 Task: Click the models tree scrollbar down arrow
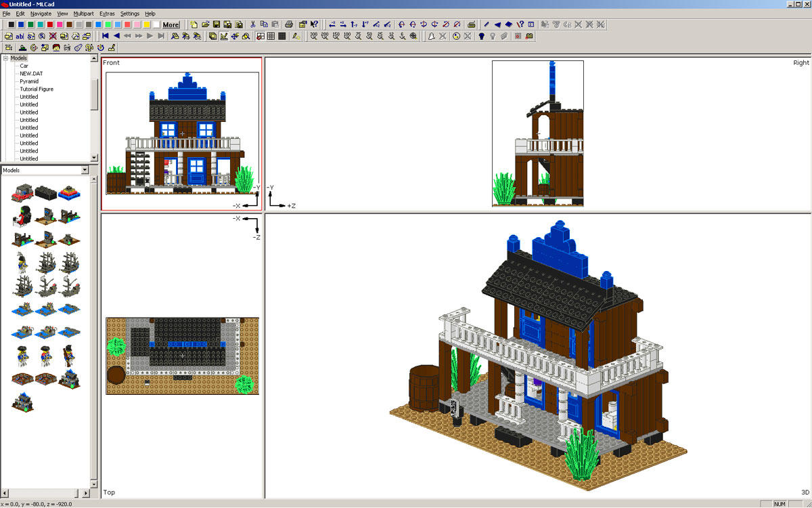pyautogui.click(x=95, y=158)
